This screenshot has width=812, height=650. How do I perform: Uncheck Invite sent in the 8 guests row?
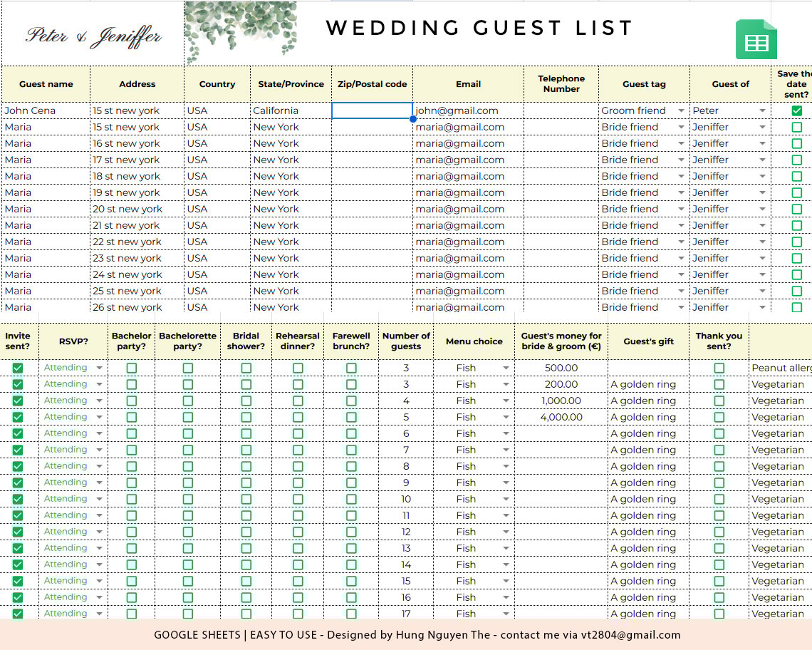(x=18, y=466)
